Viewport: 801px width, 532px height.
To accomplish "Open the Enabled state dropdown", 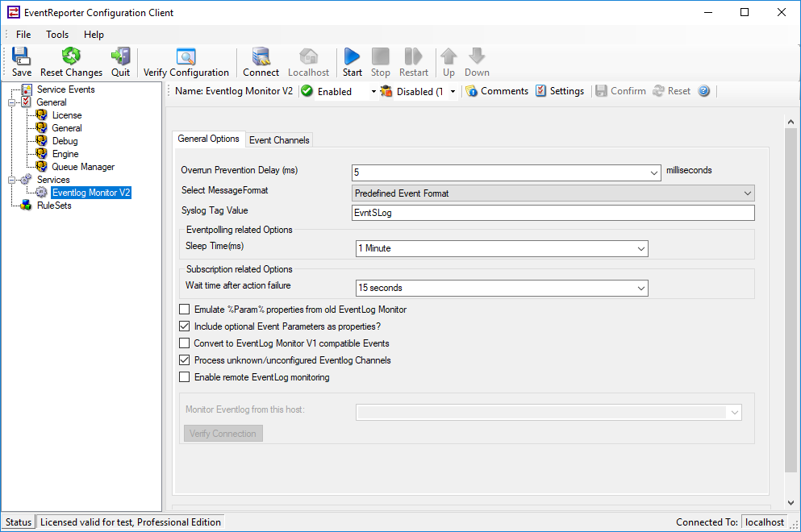I will tap(373, 91).
